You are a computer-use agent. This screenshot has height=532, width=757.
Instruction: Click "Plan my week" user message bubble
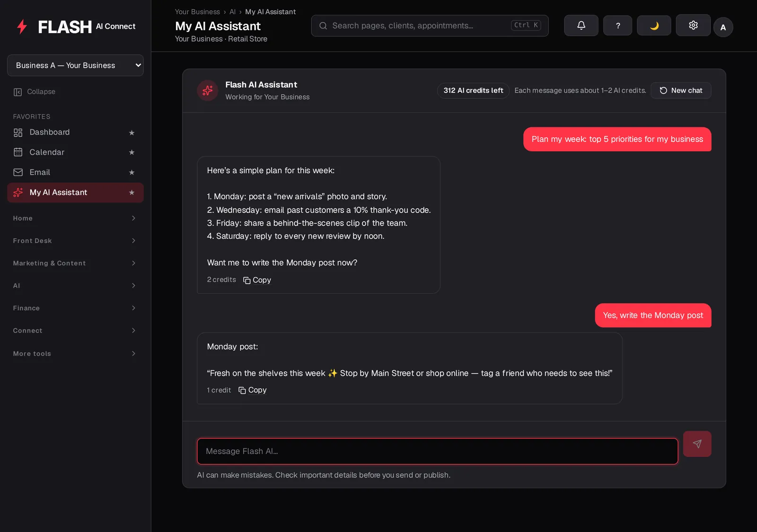[617, 139]
